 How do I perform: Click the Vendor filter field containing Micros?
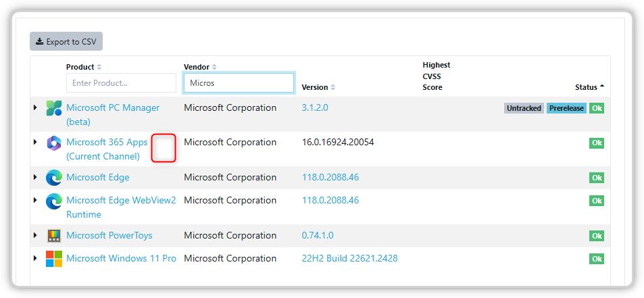click(239, 83)
